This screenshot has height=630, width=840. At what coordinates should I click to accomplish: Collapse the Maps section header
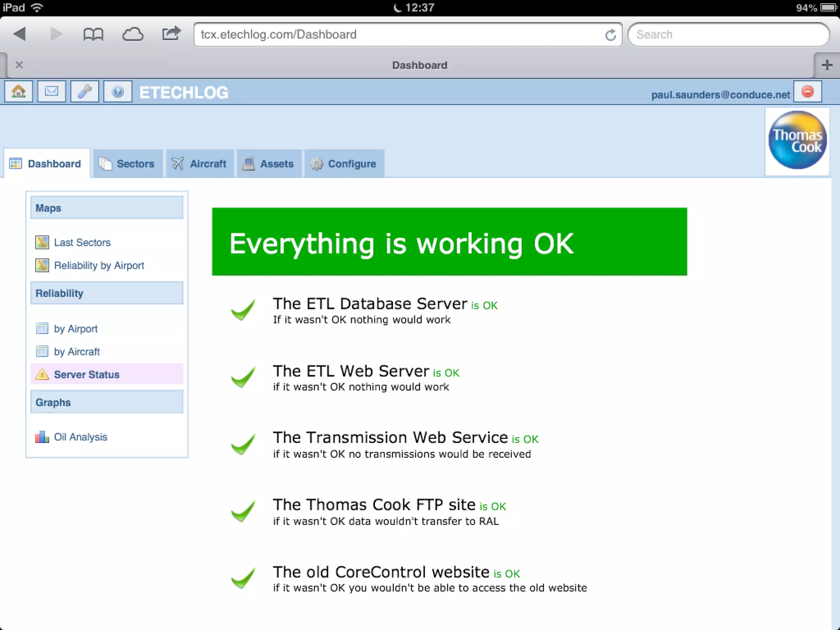[107, 208]
